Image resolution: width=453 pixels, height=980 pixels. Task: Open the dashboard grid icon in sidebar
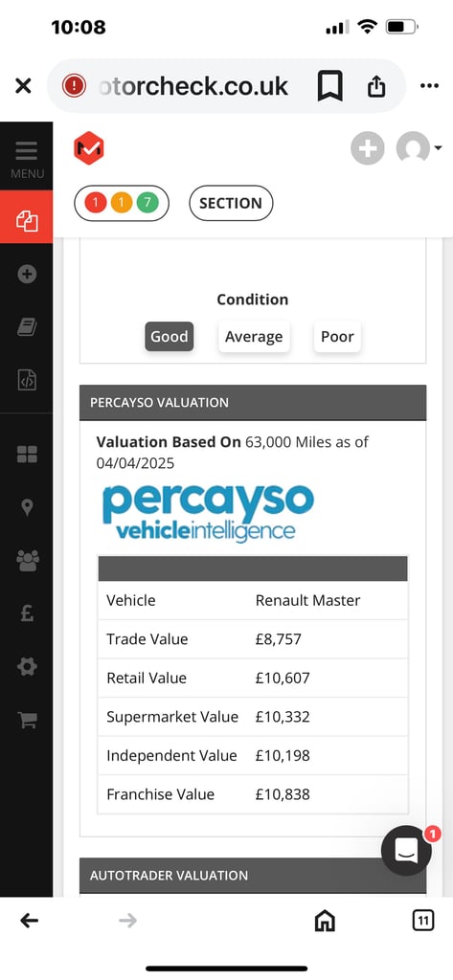[27, 455]
